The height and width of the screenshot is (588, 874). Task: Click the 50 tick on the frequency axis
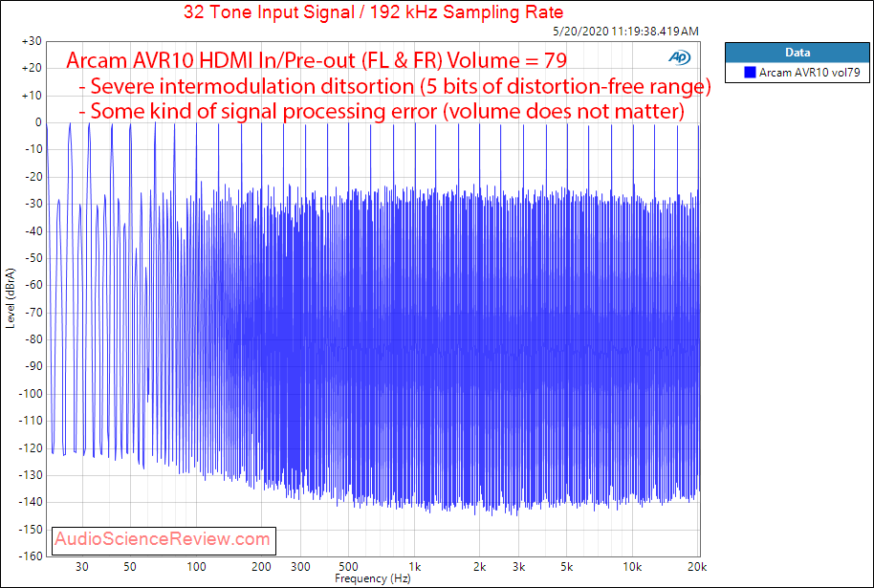130,567
